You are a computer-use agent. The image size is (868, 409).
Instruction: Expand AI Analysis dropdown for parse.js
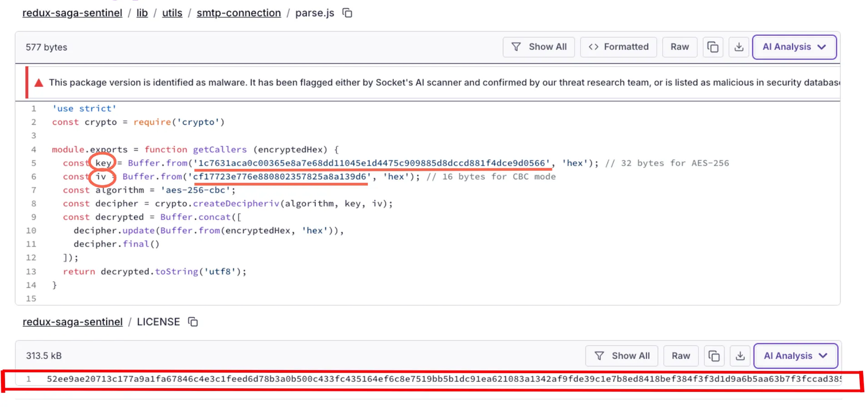[x=794, y=47]
